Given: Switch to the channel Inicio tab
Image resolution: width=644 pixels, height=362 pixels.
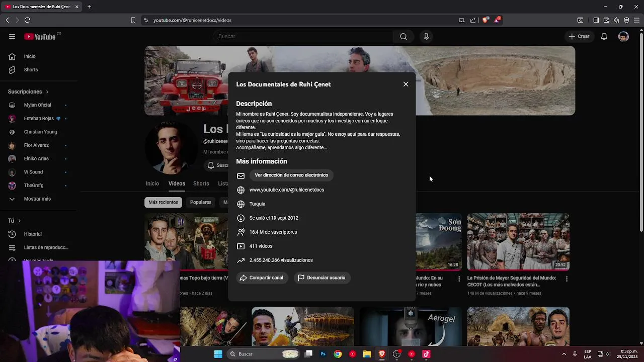Looking at the screenshot, I should [x=152, y=184].
